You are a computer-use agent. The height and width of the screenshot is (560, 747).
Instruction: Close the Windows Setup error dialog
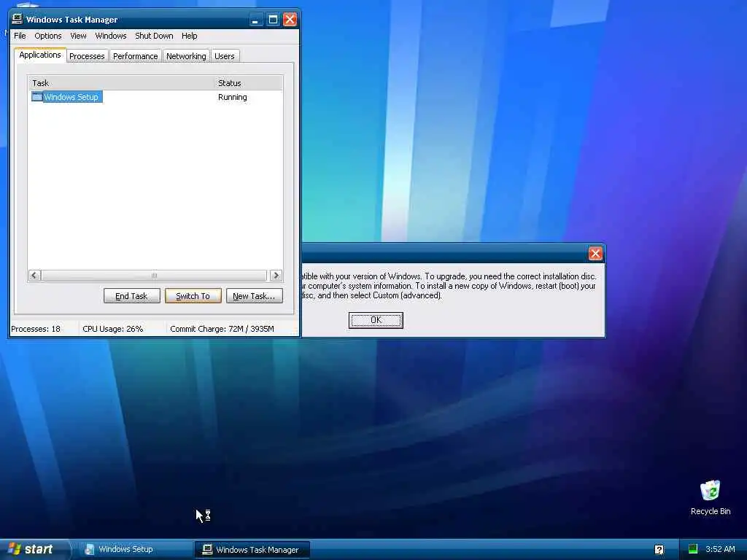[595, 253]
